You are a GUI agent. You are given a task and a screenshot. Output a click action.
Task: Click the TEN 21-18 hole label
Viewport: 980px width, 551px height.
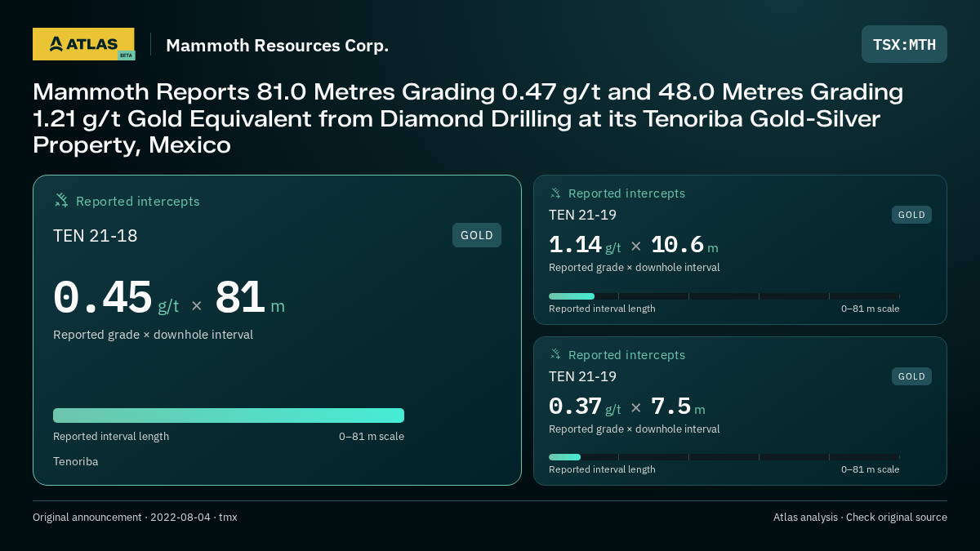click(x=95, y=236)
